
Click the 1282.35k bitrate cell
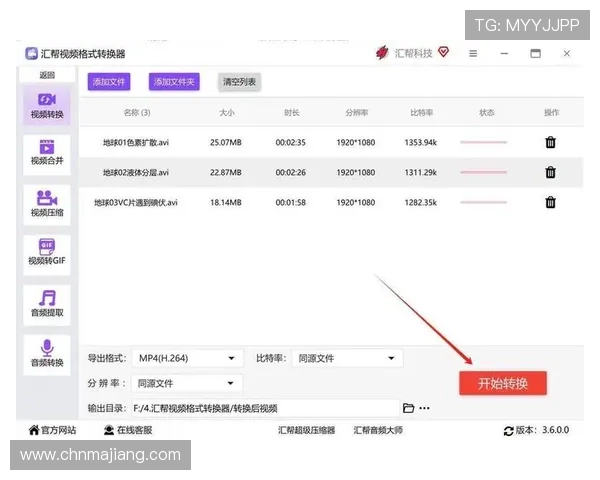[421, 202]
